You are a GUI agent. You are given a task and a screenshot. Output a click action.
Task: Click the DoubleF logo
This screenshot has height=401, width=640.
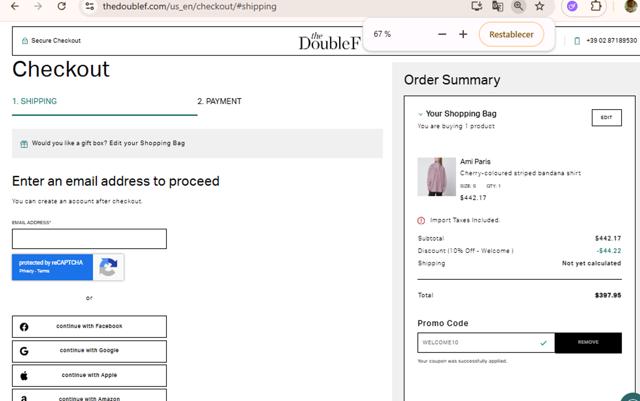(x=330, y=41)
